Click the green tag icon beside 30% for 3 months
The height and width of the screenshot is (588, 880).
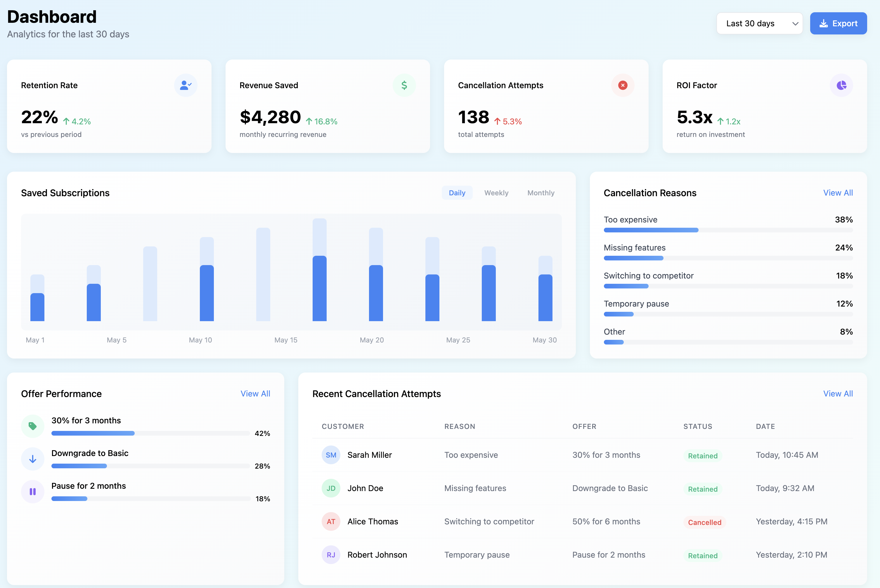[33, 426]
